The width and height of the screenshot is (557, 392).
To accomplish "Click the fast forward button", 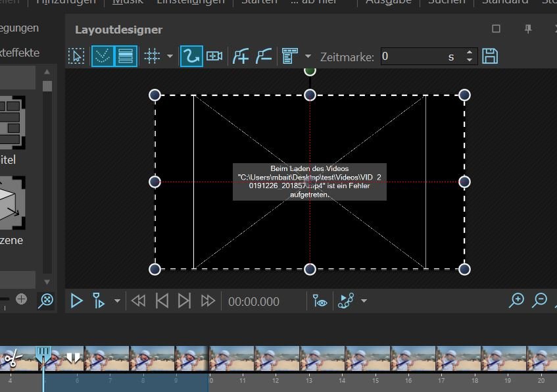I will pyautogui.click(x=208, y=301).
